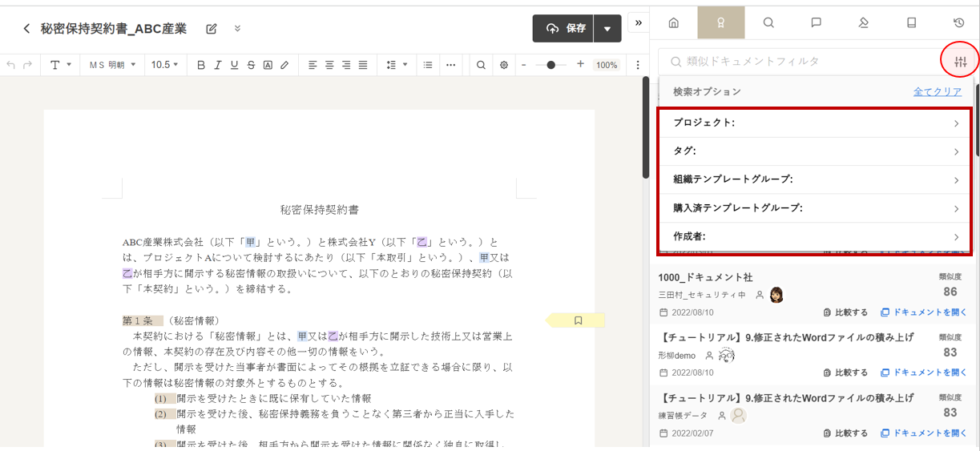The image size is (980, 451).
Task: Toggle bold formatting
Action: click(201, 65)
